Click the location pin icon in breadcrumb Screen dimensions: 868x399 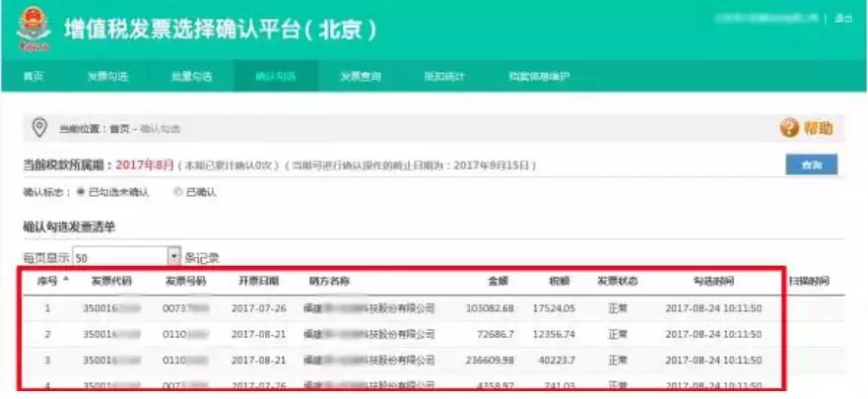tap(38, 128)
